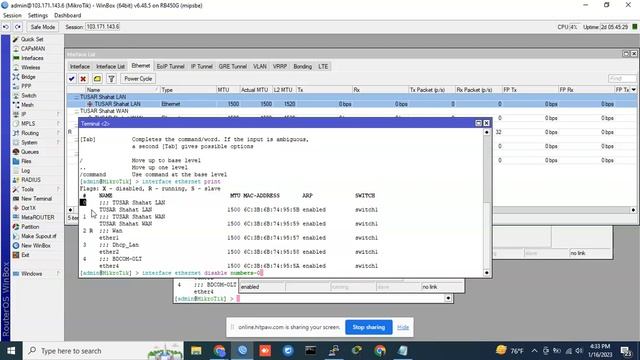
Task: Switch to the GRE Tunnel tab
Action: (233, 67)
